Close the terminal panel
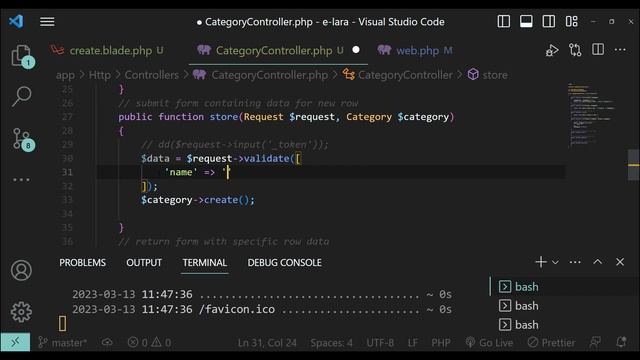 (620, 262)
